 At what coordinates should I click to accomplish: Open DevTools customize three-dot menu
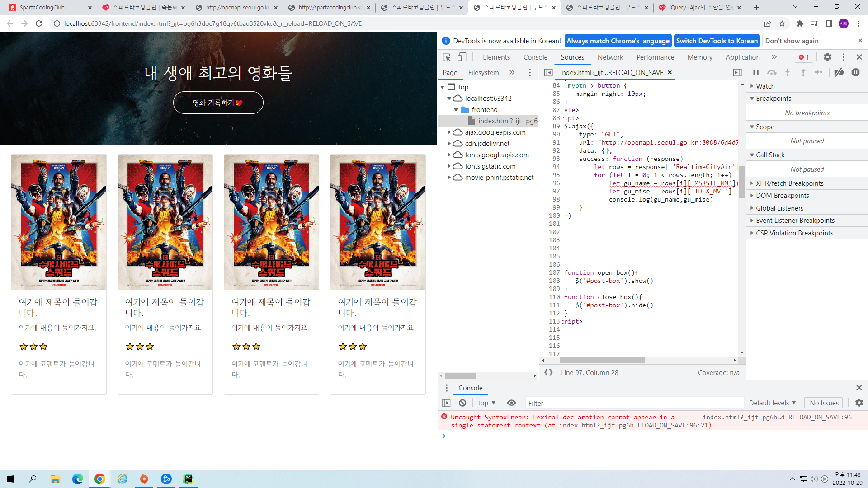click(x=843, y=57)
